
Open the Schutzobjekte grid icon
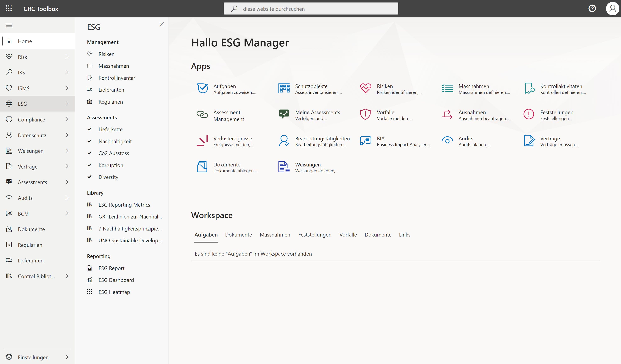coord(284,89)
